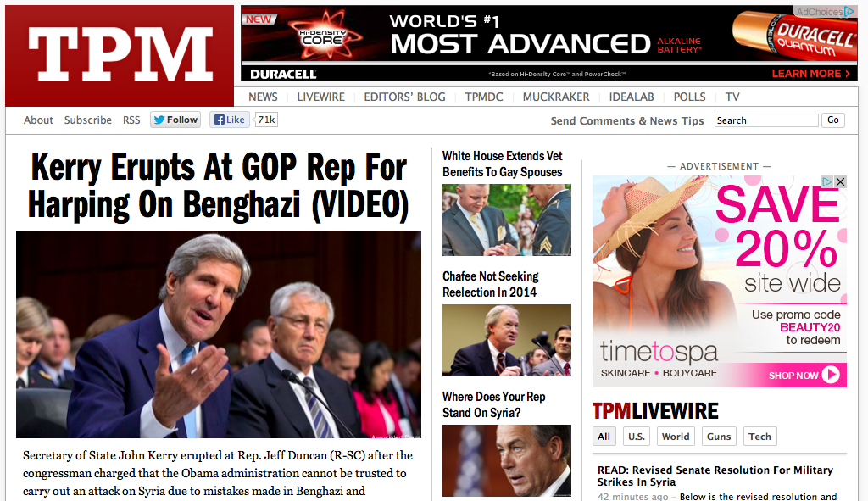Filter livewire by Tech
This screenshot has width=868, height=501.
click(760, 437)
